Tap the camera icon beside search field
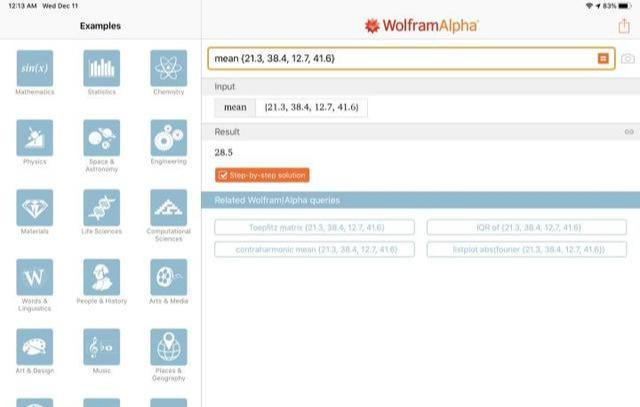The image size is (640, 407). [x=628, y=58]
